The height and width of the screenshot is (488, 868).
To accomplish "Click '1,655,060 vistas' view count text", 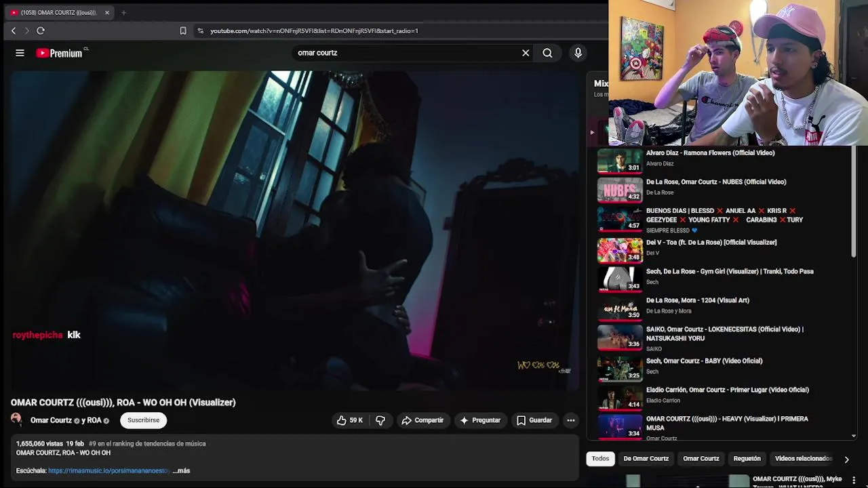I will (39, 444).
